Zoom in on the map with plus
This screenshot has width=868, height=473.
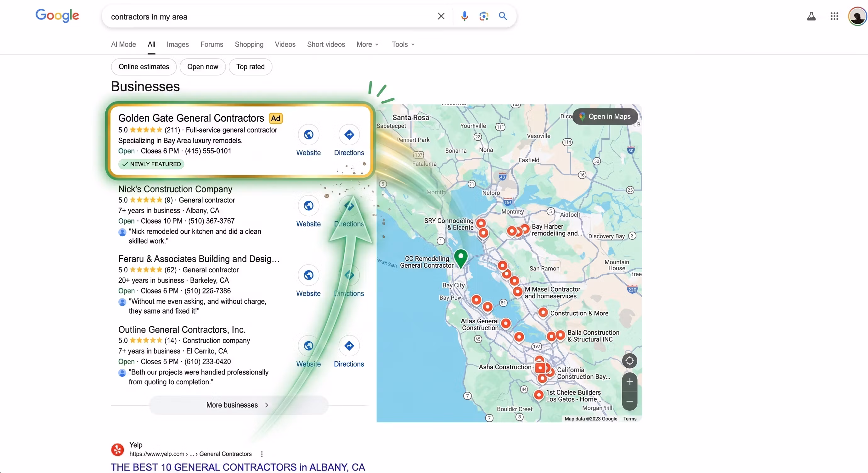[x=629, y=382]
